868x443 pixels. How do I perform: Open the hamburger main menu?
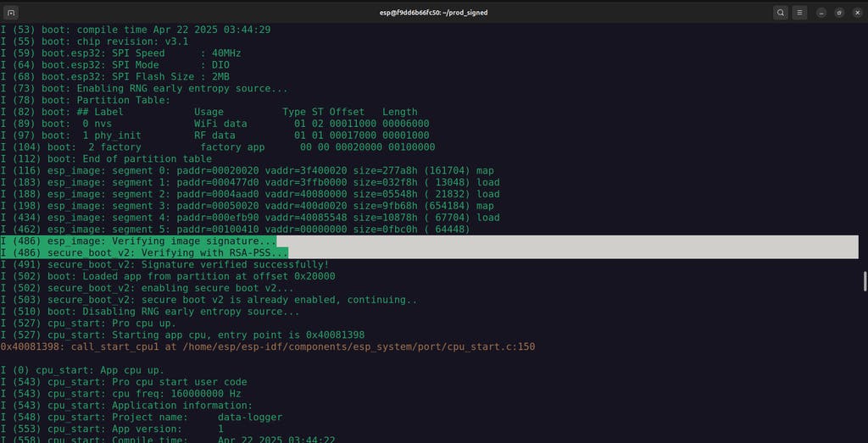[x=798, y=12]
